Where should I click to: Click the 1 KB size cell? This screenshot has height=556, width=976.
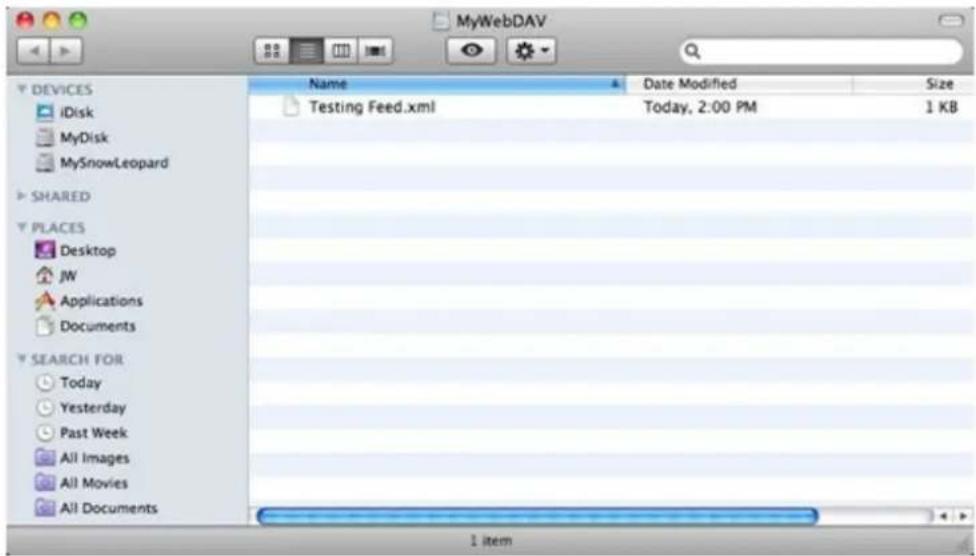941,107
